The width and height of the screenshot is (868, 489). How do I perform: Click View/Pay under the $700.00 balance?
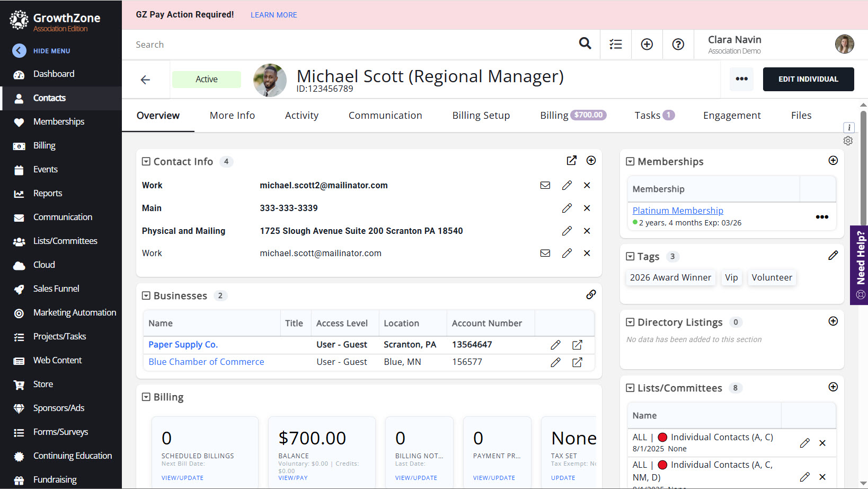point(293,478)
